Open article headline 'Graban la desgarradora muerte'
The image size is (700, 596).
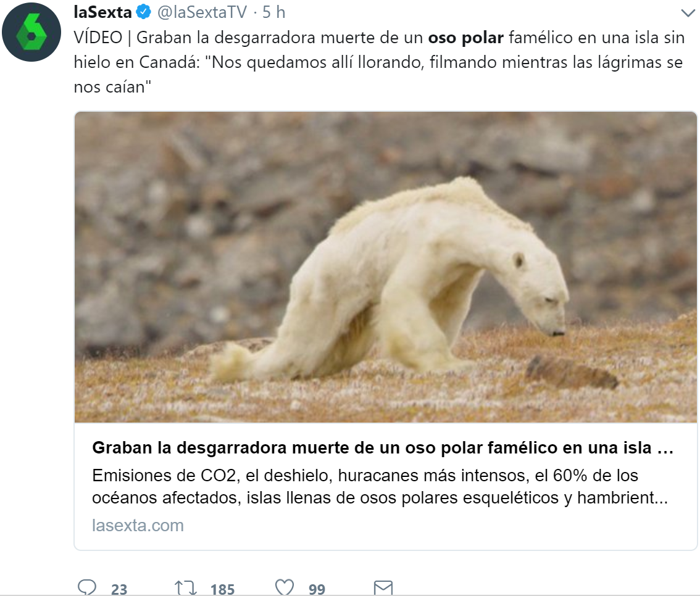point(382,447)
